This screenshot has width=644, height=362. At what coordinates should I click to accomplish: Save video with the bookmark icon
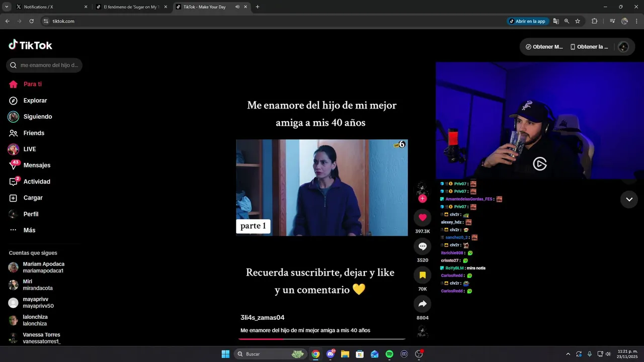point(423,275)
